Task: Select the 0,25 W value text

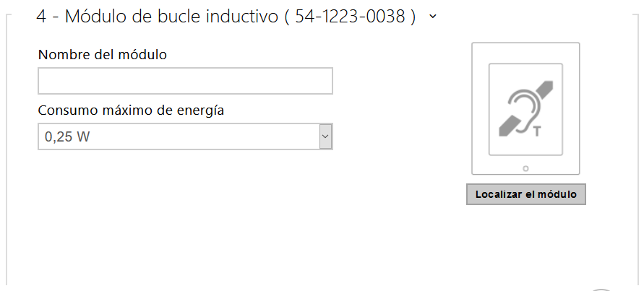Action: [67, 136]
